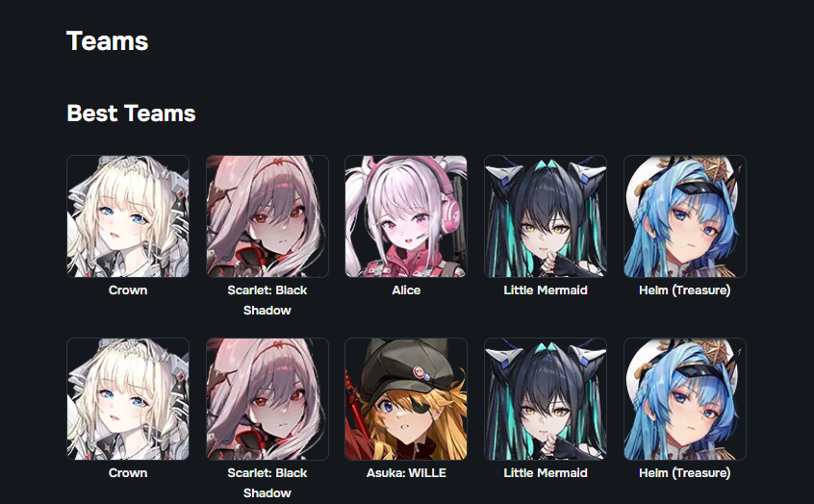Image resolution: width=814 pixels, height=504 pixels.
Task: Click Helm (Treasure) label in second team
Action: click(x=685, y=473)
